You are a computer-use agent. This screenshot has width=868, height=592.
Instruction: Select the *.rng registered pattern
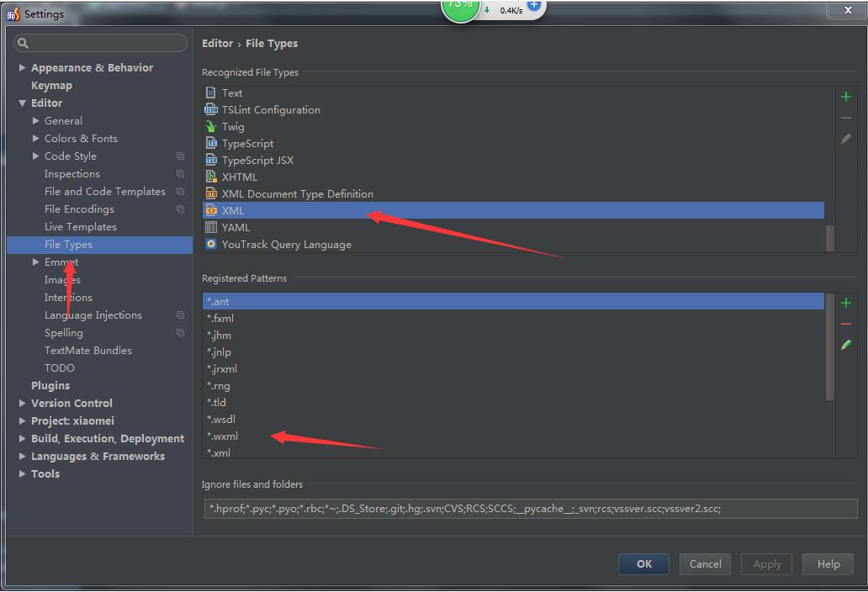513,386
